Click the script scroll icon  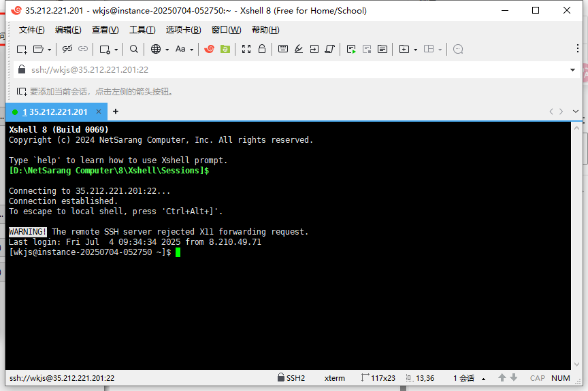329,49
